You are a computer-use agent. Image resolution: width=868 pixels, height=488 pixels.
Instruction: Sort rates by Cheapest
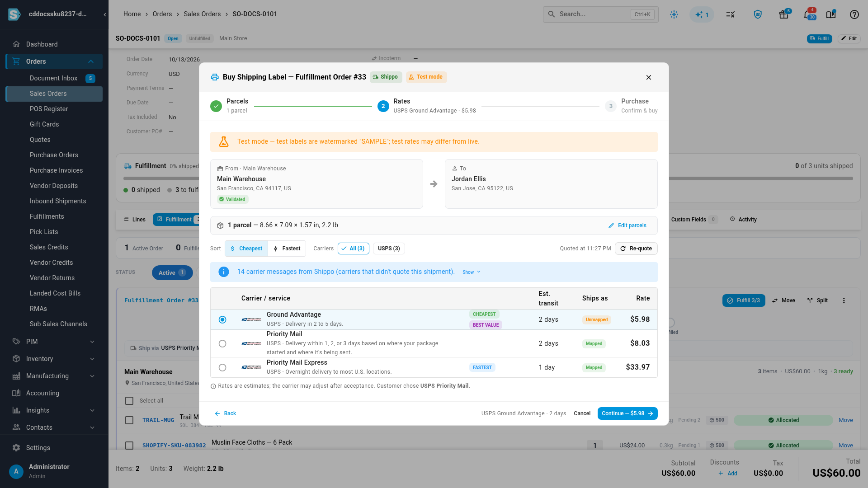pyautogui.click(x=246, y=249)
